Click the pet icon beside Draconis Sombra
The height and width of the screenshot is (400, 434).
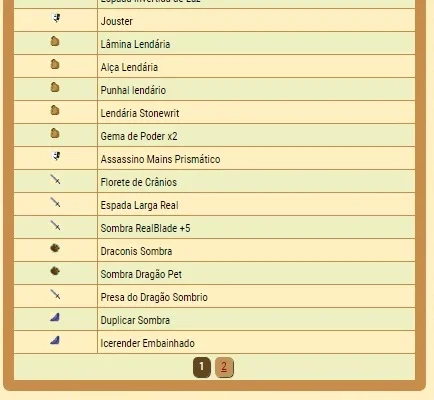(55, 248)
